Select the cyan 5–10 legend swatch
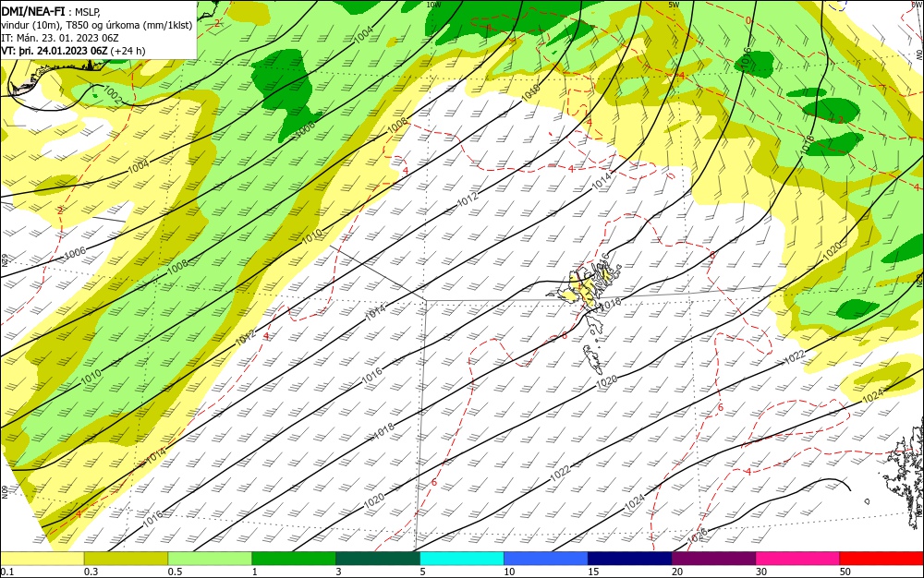The image size is (924, 578). (462, 559)
